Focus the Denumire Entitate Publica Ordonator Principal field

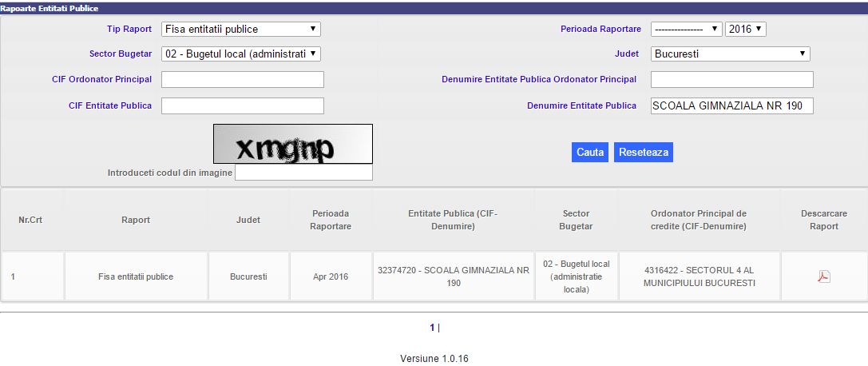click(x=731, y=79)
